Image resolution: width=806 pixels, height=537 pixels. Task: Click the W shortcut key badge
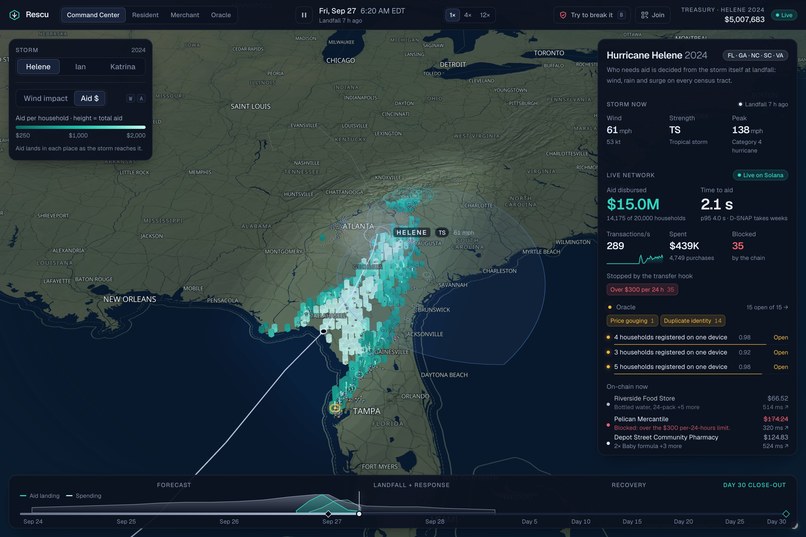131,99
